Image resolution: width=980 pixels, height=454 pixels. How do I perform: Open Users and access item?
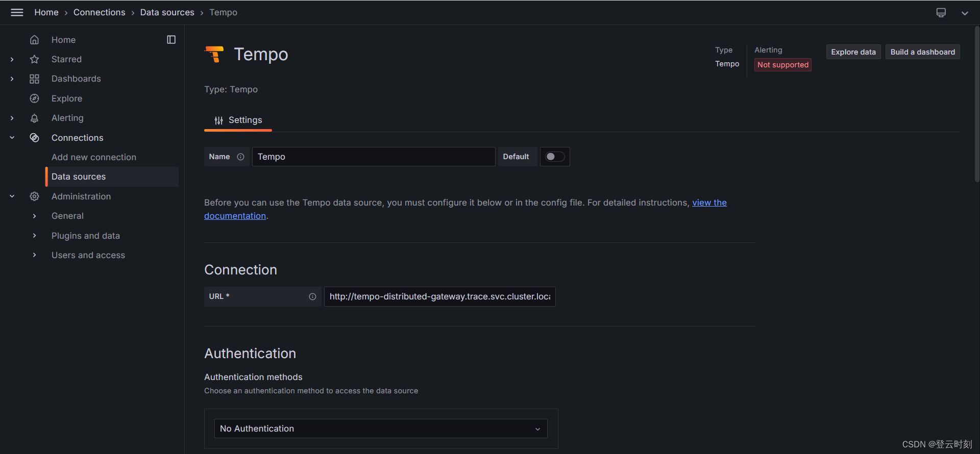click(x=88, y=255)
